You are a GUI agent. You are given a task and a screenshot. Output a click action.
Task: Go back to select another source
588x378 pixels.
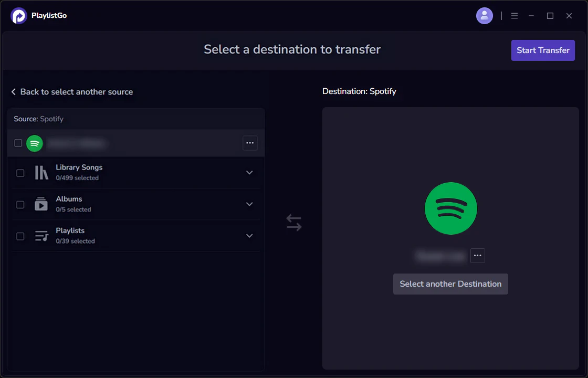pos(72,92)
